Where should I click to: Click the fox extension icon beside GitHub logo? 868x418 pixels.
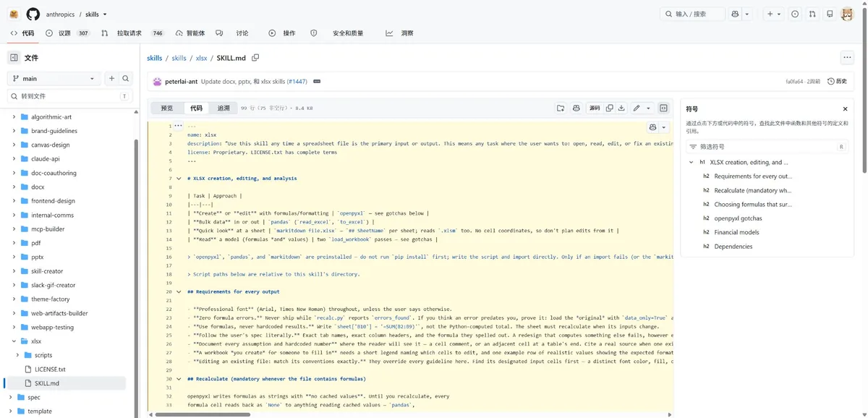[14, 14]
